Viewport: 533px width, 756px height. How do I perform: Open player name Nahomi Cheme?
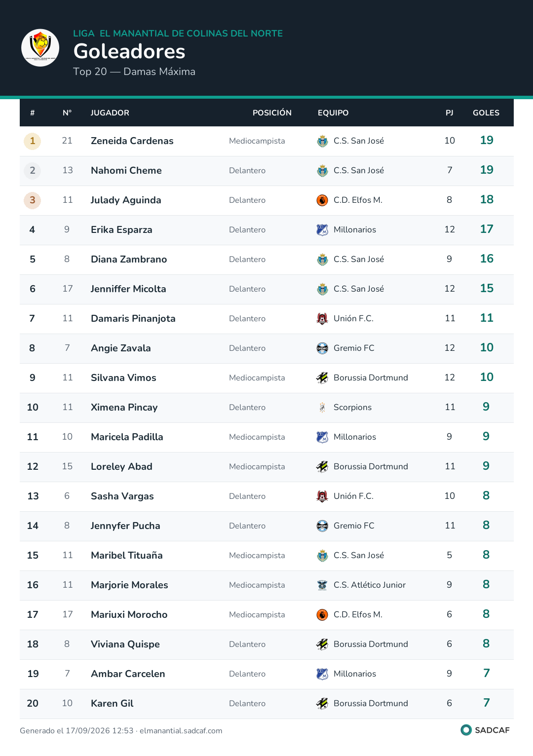126,170
